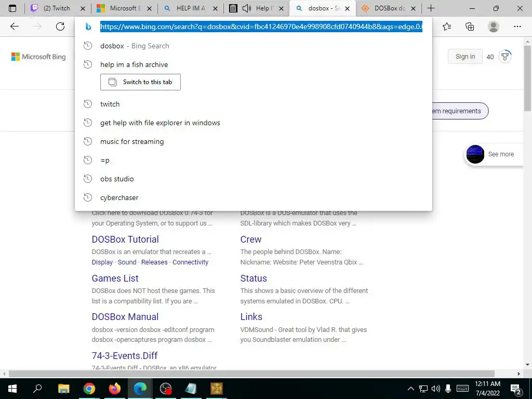Open notification center icon
Image resolution: width=532 pixels, height=399 pixels.
tap(516, 389)
